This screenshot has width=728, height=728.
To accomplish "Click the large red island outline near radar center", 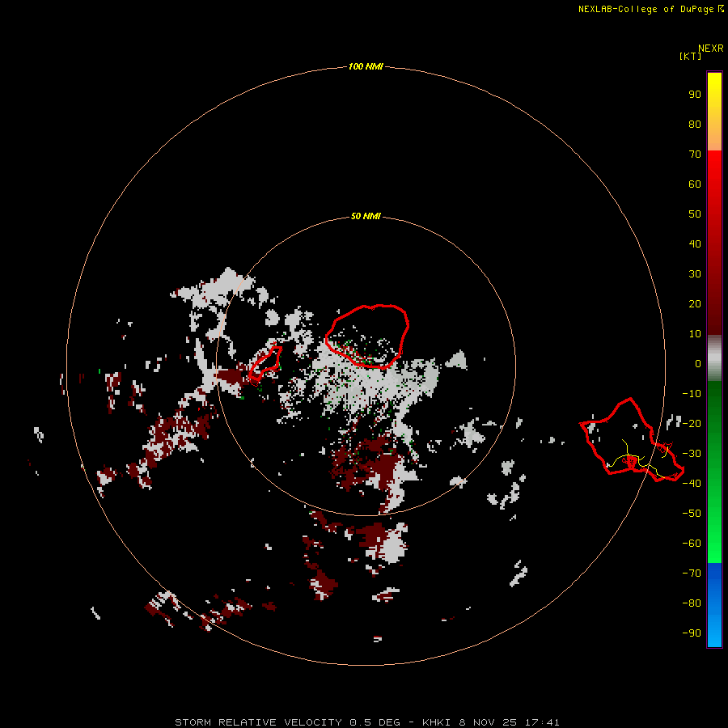I will point(366,336).
